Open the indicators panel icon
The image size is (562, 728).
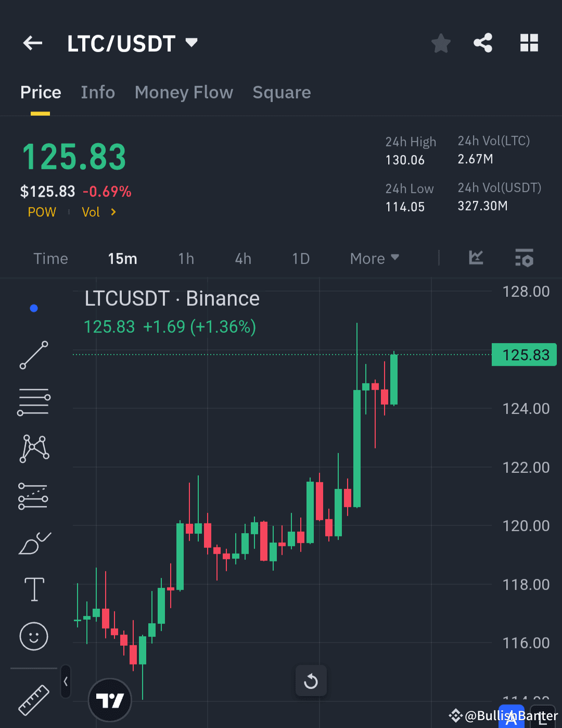pyautogui.click(x=524, y=258)
